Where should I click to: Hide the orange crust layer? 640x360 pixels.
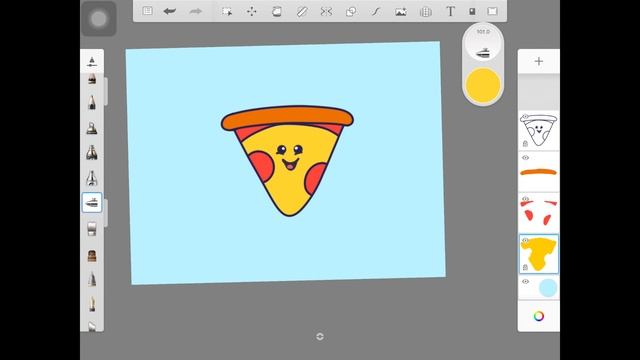point(526,158)
